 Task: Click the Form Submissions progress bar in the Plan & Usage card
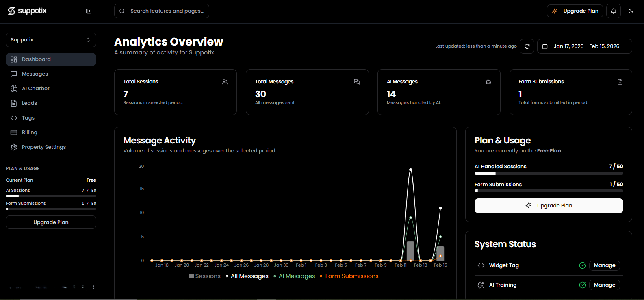click(549, 191)
